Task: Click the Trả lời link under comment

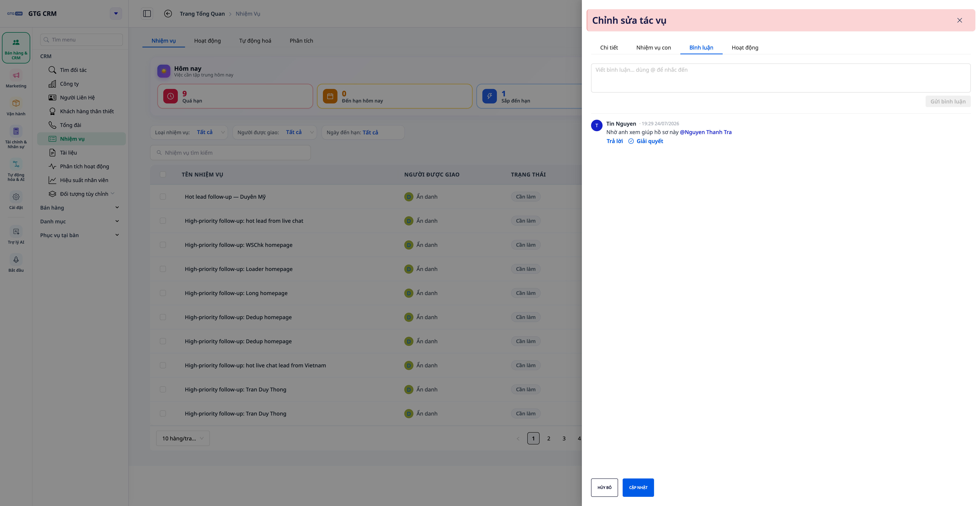Action: click(x=614, y=141)
